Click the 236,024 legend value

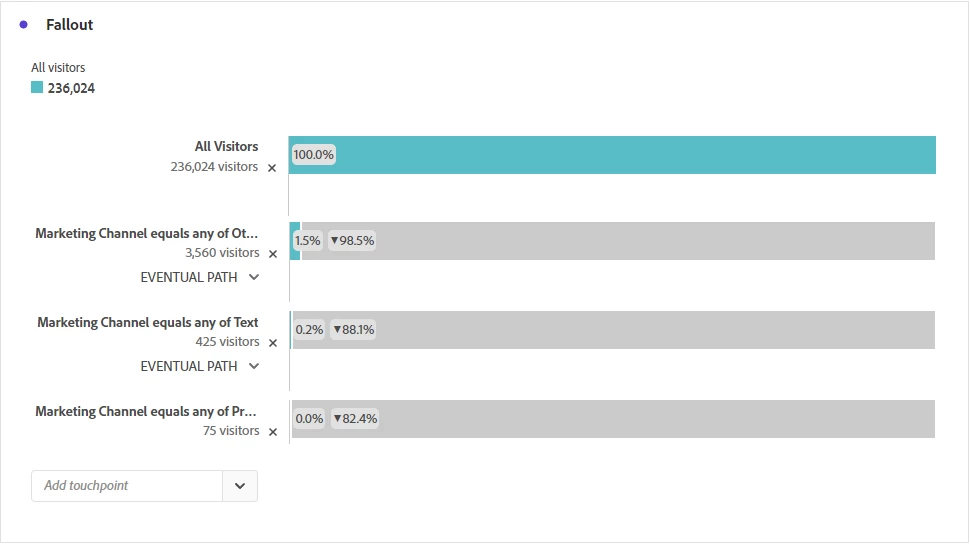[71, 89]
